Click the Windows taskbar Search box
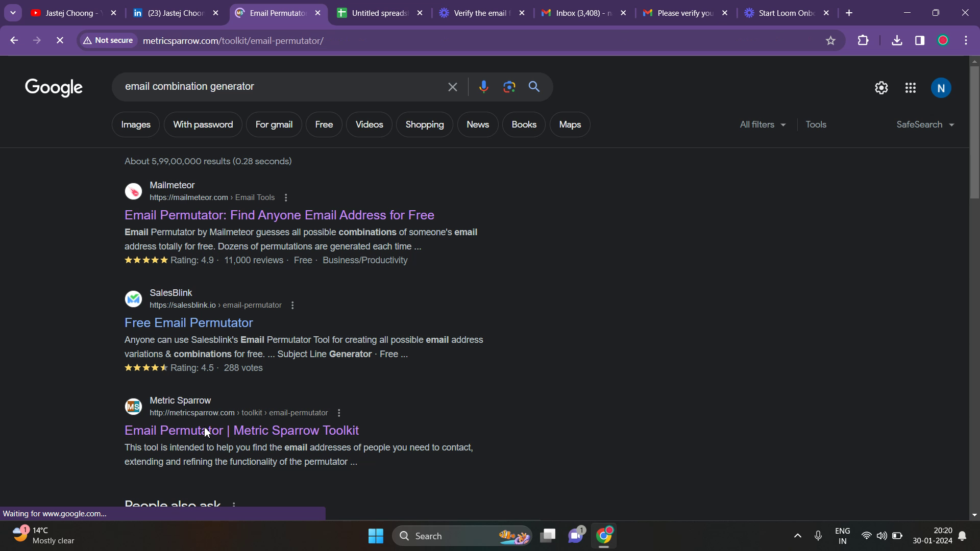This screenshot has width=980, height=551. [462, 536]
